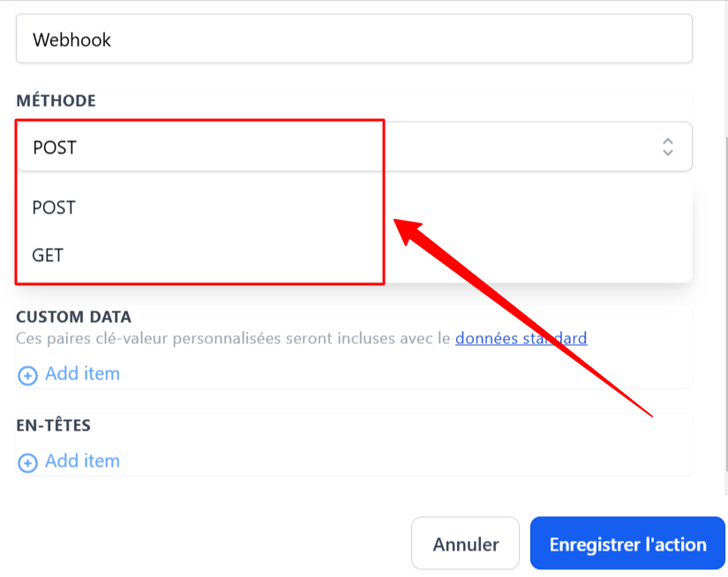Click the plus icon under En-têtes
Image resolution: width=728 pixels, height=577 pixels.
27,462
